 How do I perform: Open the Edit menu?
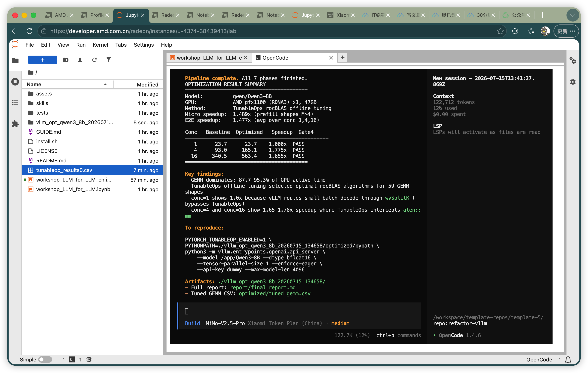[46, 45]
